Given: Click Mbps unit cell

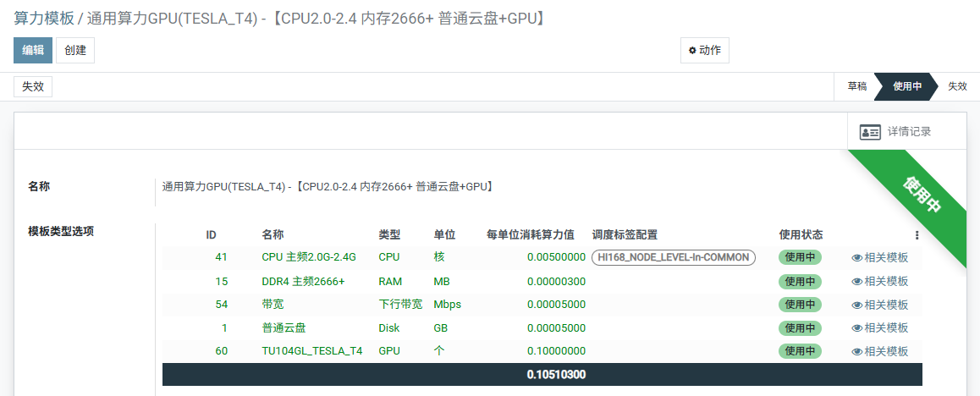Looking at the screenshot, I should [x=448, y=304].
